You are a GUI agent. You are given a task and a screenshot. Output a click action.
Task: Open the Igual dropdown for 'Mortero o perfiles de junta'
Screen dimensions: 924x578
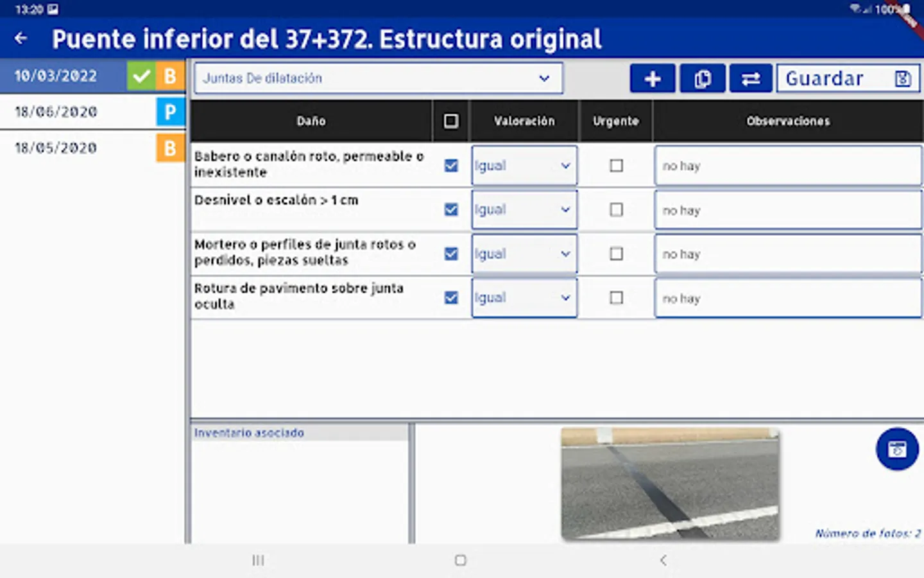pos(524,254)
